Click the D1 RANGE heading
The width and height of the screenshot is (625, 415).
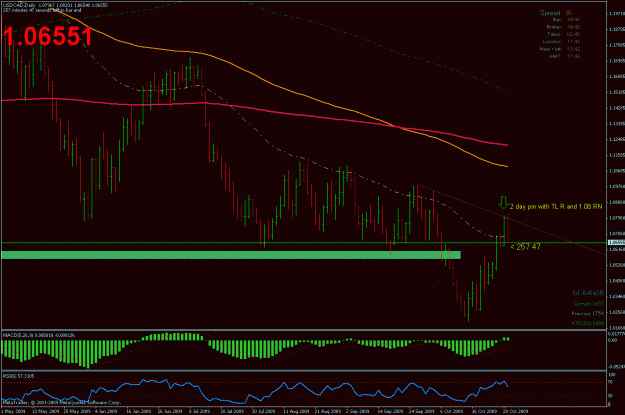coord(588,293)
